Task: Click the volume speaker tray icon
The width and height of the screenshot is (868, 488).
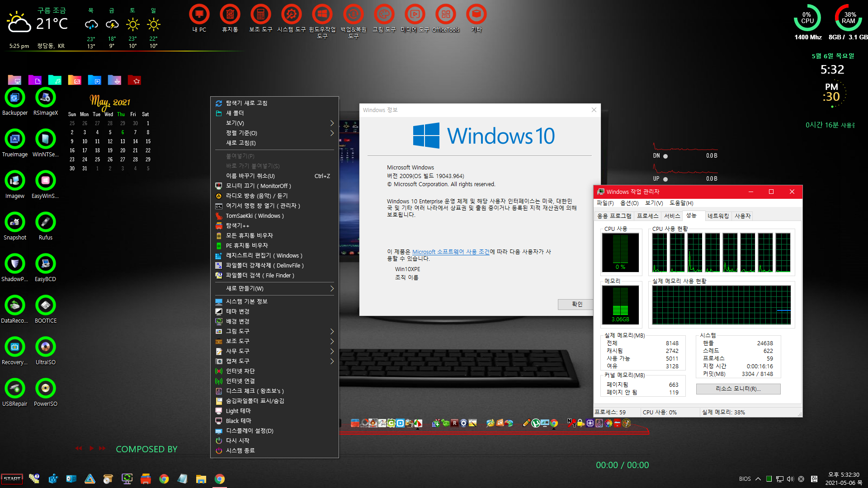Action: 790,479
